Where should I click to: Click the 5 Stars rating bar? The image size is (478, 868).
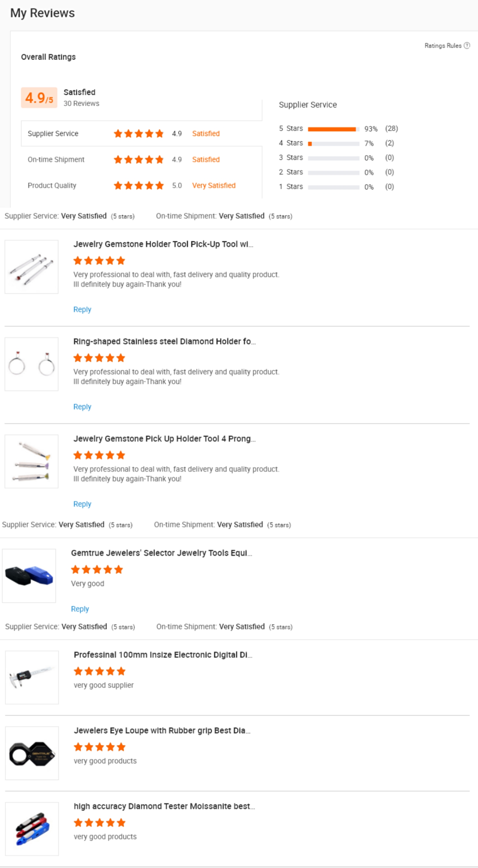[x=333, y=129]
